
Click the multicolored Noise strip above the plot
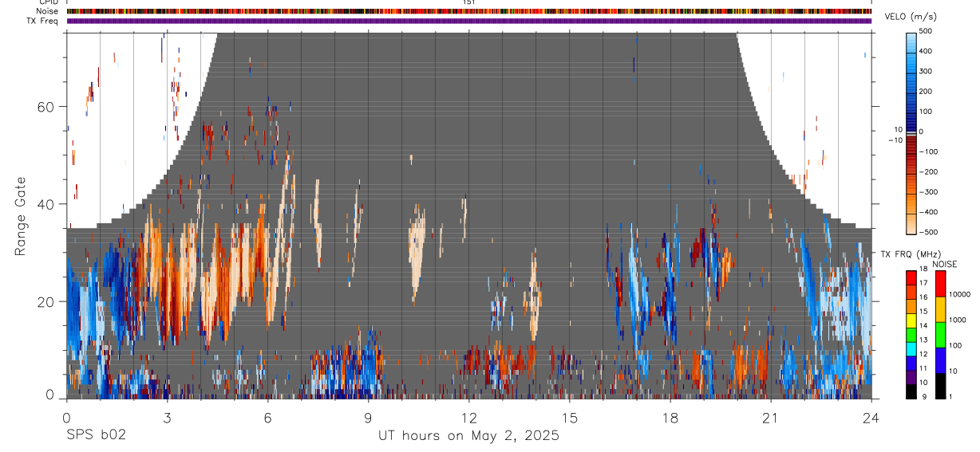(x=469, y=11)
